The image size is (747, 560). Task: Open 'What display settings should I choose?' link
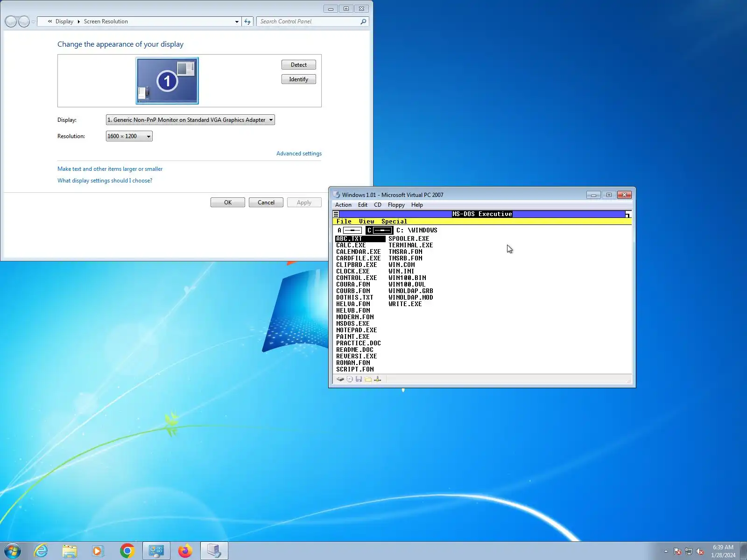pos(105,181)
